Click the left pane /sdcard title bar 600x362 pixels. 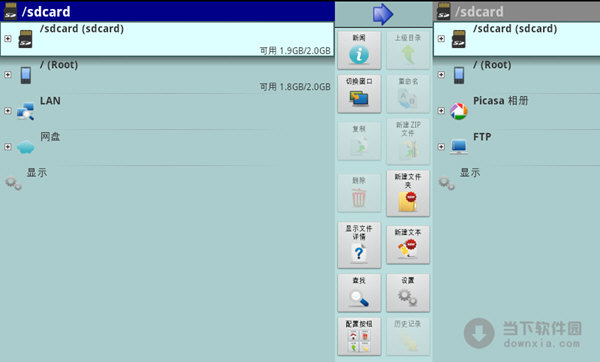coord(167,11)
